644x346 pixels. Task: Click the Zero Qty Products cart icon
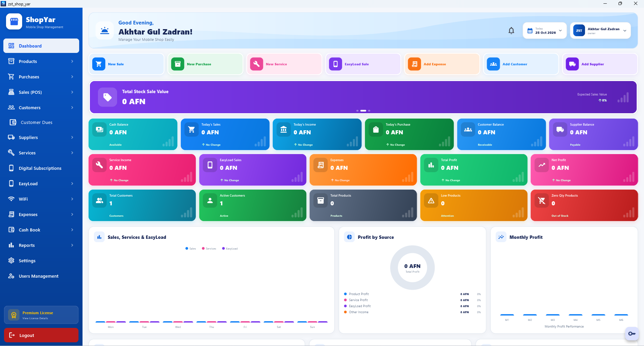click(542, 201)
